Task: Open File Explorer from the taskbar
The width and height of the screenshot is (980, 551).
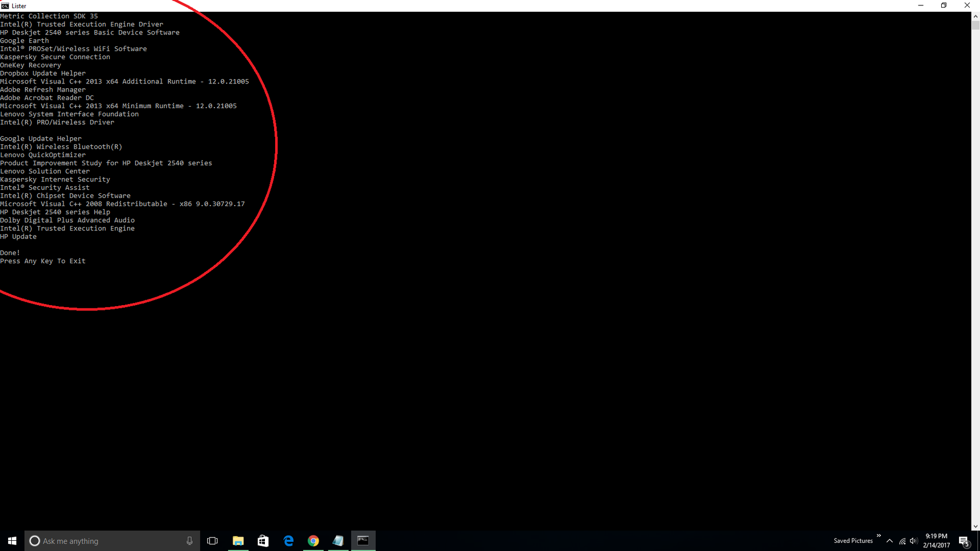Action: (x=238, y=540)
